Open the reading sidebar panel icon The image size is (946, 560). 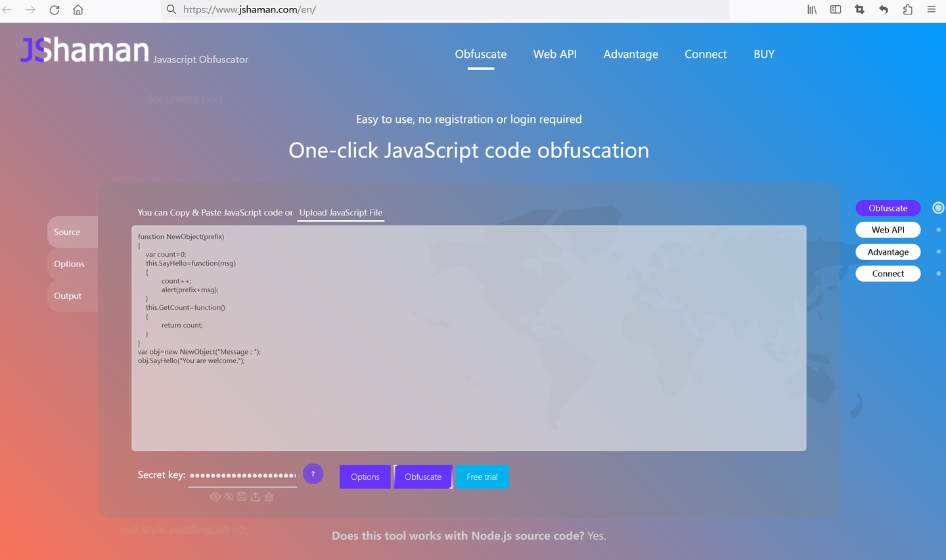[835, 9]
